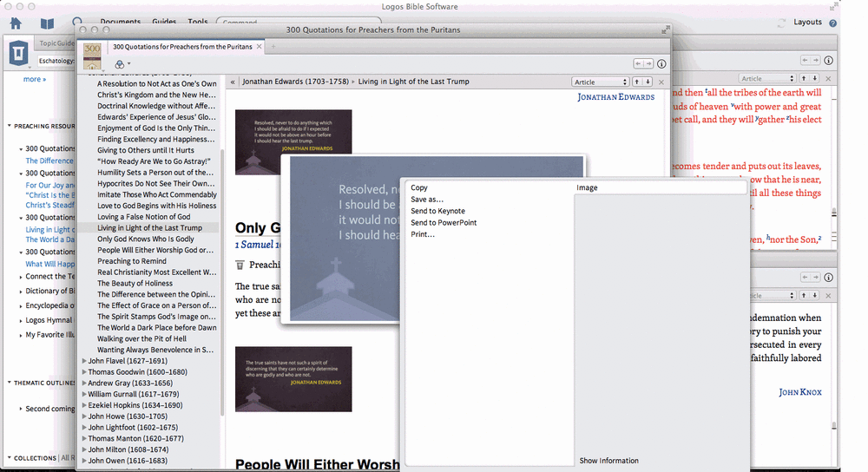
Task: Show resource information icon in Puritans window
Action: (x=661, y=63)
